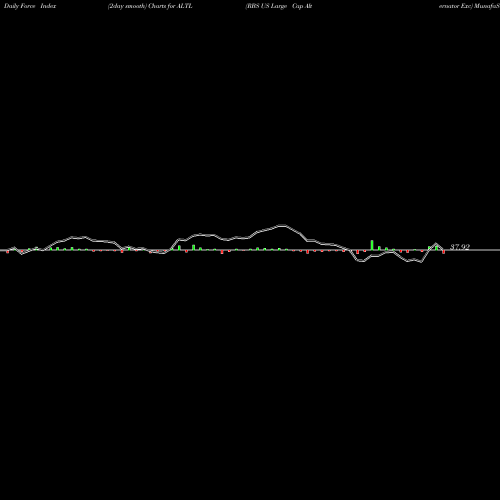500x500 pixels.
Task: Click the peak of the smoothed line
Action: [x=282, y=226]
